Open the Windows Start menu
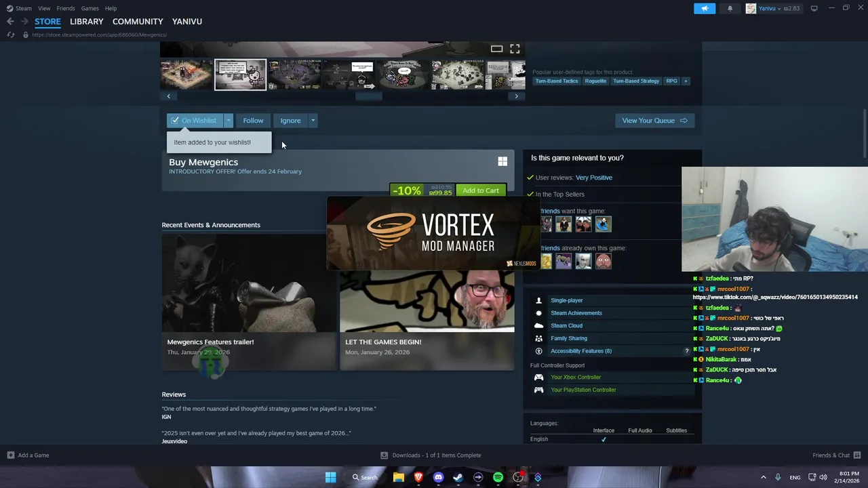The height and width of the screenshot is (488, 868). point(330,477)
